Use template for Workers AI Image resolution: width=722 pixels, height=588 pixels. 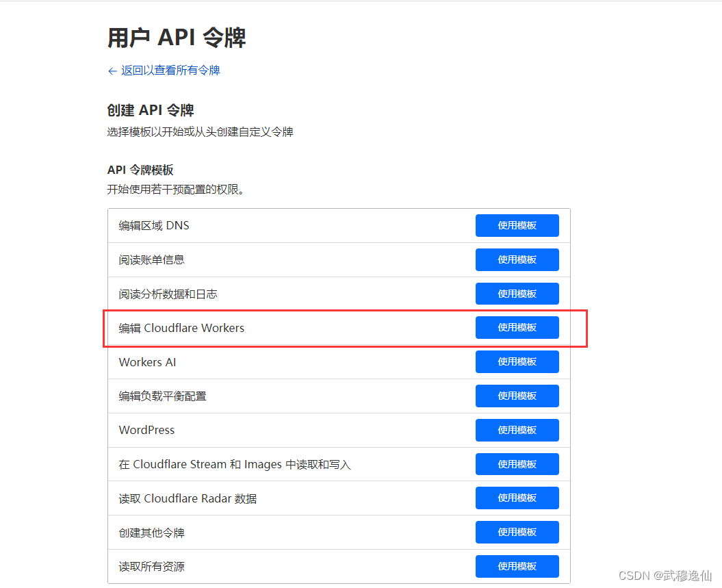517,361
